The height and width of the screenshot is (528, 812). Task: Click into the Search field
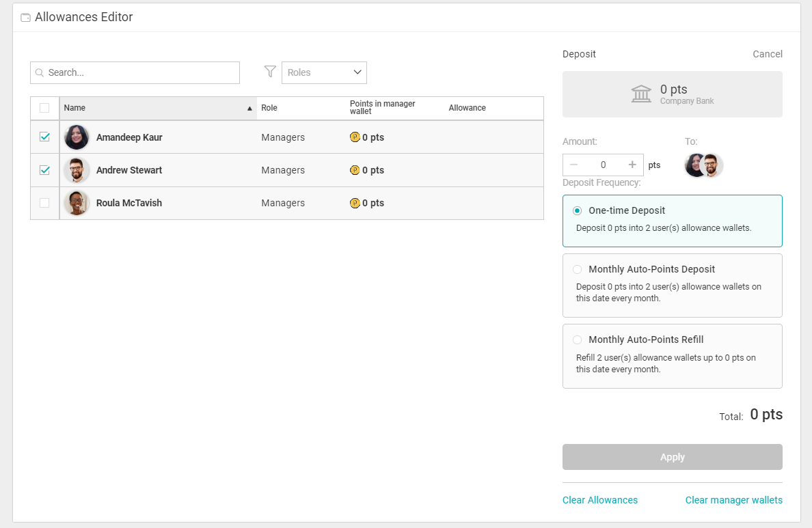[x=135, y=72]
